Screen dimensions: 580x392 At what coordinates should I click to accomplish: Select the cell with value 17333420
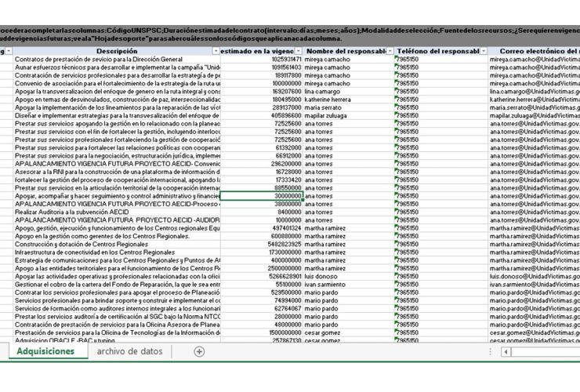[x=262, y=180]
